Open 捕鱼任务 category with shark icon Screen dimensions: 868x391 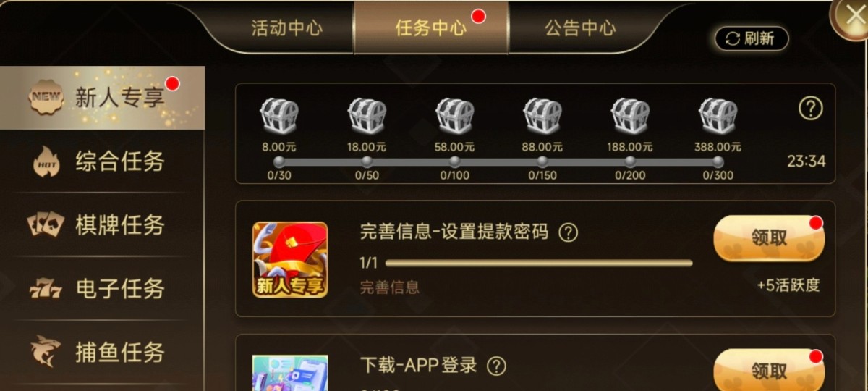102,353
